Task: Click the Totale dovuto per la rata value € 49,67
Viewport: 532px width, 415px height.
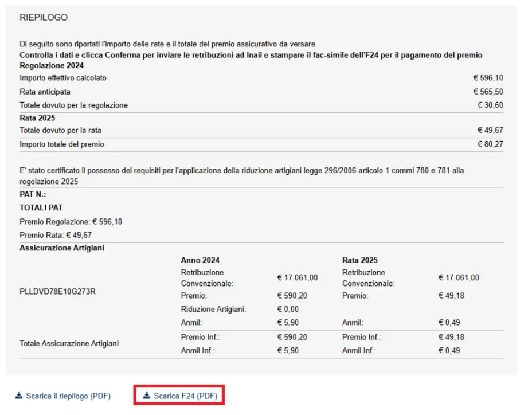Action: tap(490, 131)
